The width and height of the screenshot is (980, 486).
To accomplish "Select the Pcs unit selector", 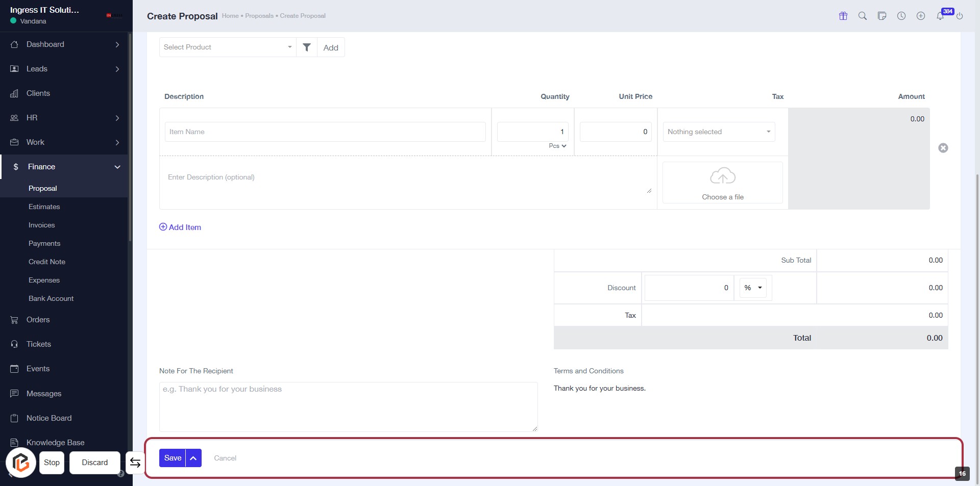I will coord(557,146).
